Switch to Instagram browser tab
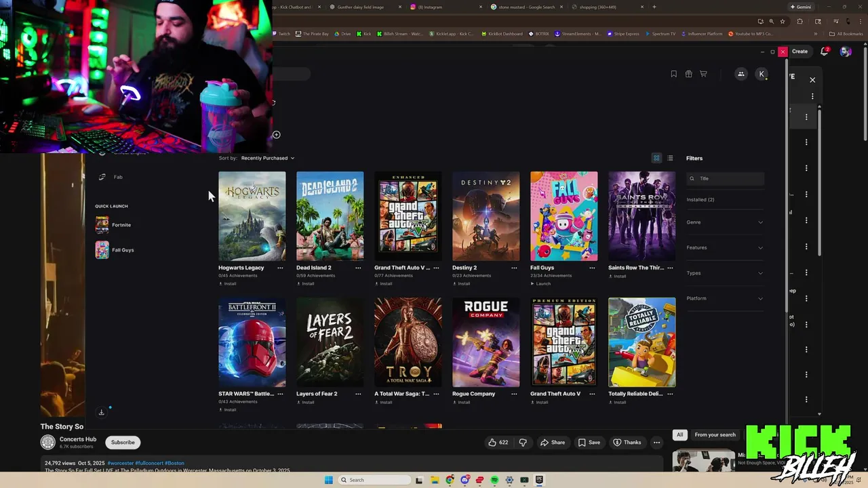The image size is (868, 488). click(446, 7)
